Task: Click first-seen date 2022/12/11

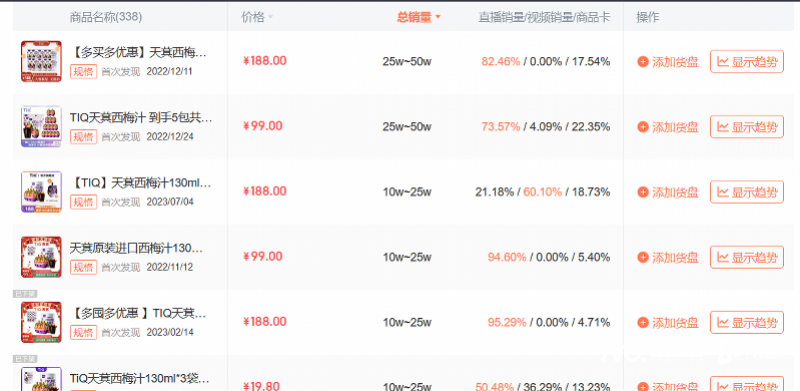Action: [169, 71]
